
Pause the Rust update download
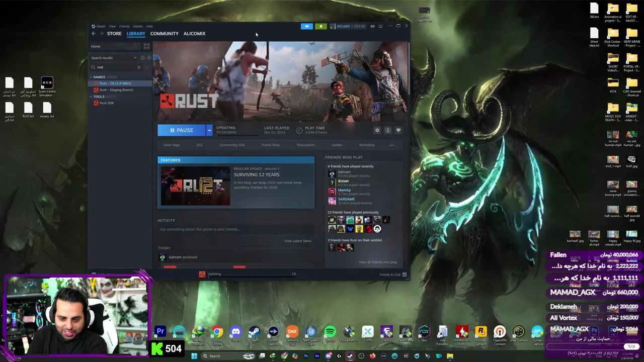tap(182, 130)
